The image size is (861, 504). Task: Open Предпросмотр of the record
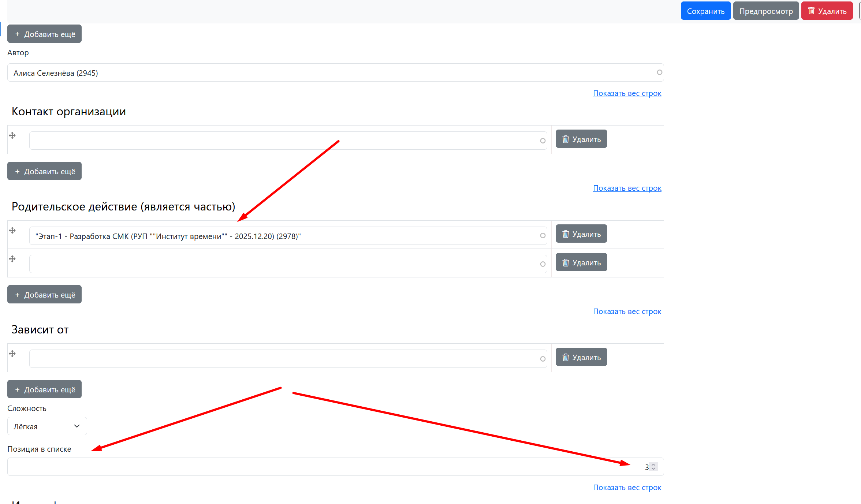(766, 11)
